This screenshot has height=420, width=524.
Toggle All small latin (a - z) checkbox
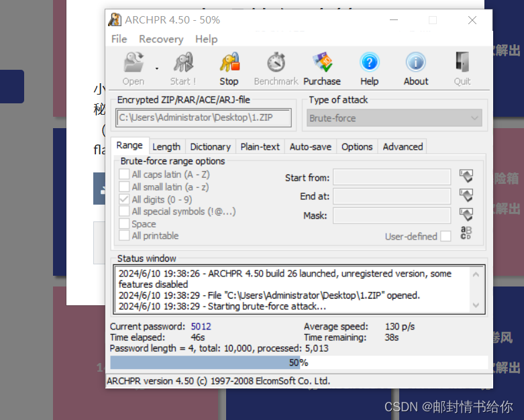pyautogui.click(x=124, y=187)
